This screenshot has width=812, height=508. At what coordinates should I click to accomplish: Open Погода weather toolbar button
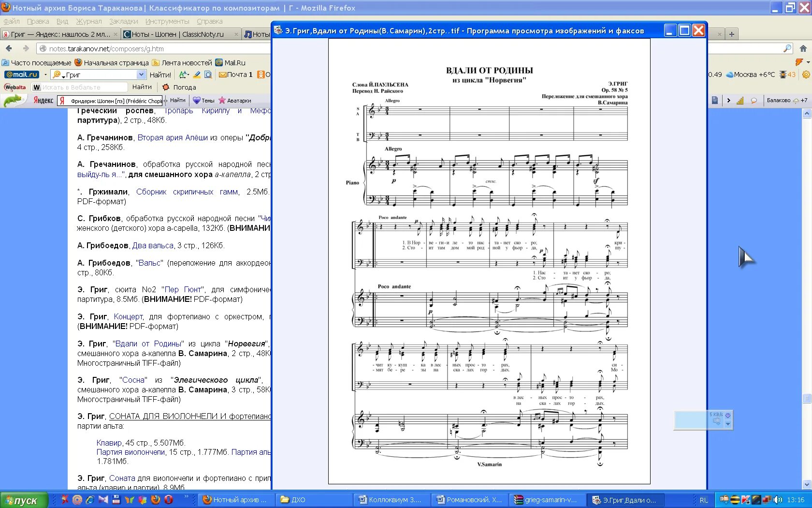point(179,87)
